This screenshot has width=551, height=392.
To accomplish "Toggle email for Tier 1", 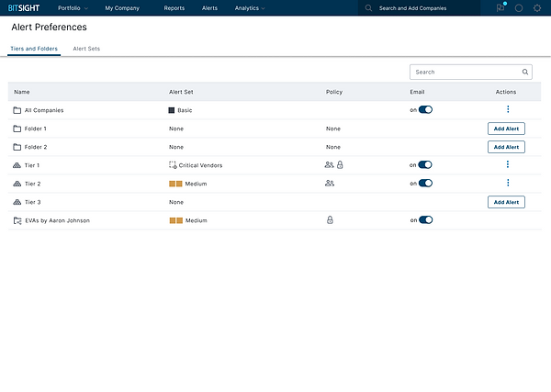I will (425, 164).
